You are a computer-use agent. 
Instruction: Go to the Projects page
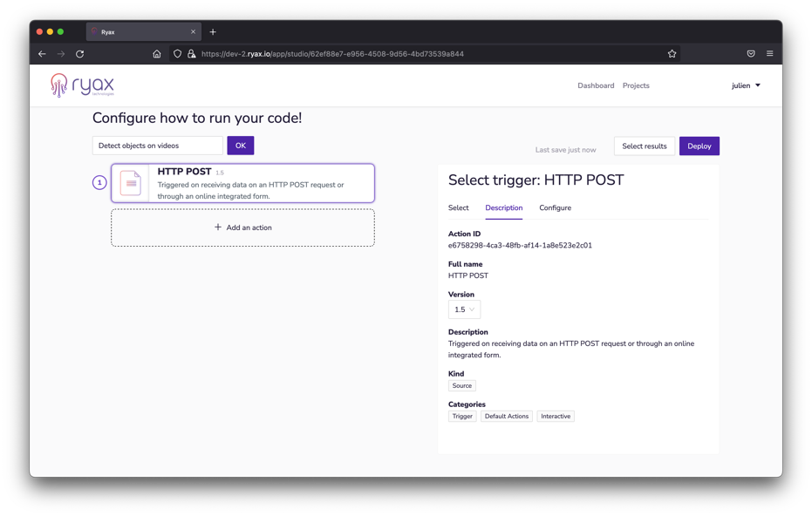pos(636,85)
